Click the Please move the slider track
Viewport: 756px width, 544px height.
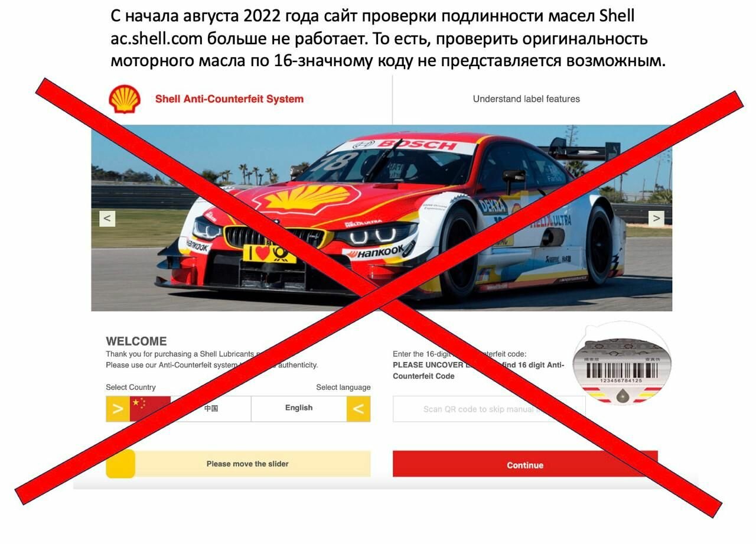[238, 464]
